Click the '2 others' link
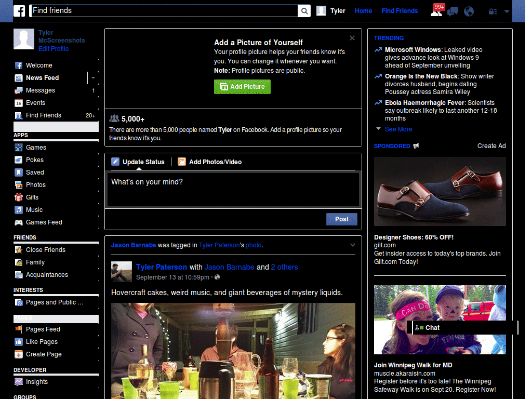Screen dimensions: 532x399 click(x=284, y=267)
